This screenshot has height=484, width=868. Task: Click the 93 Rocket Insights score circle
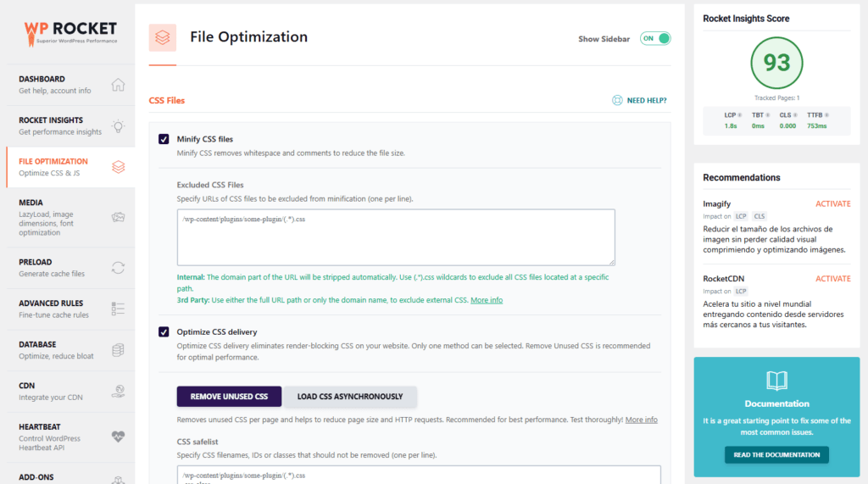pos(776,63)
